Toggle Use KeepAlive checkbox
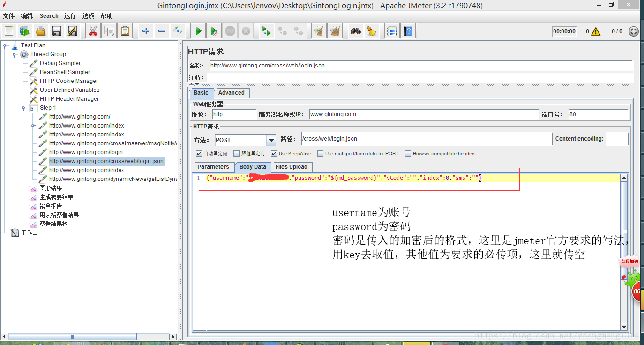 click(274, 153)
